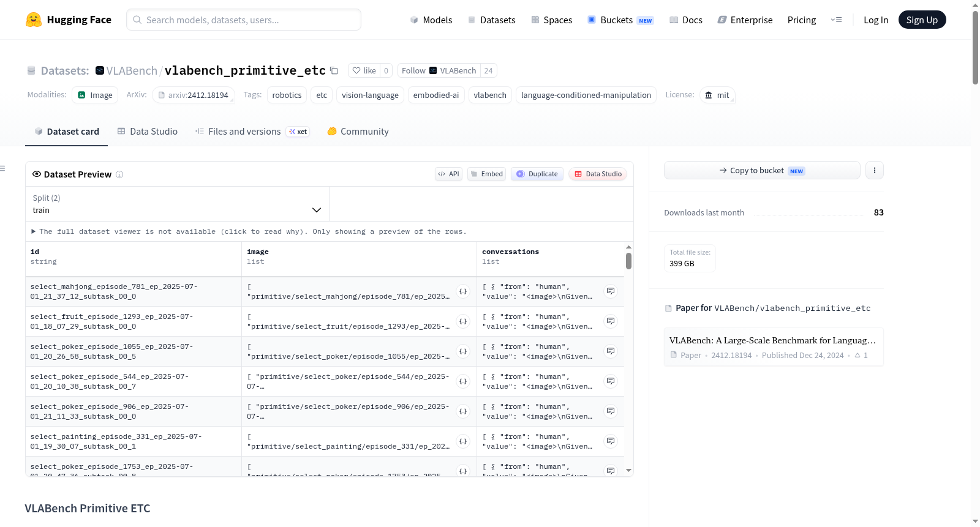Viewport: 980px width, 527px height.
Task: Open the three-dot actions menu beside Copy to bucket
Action: [x=874, y=170]
